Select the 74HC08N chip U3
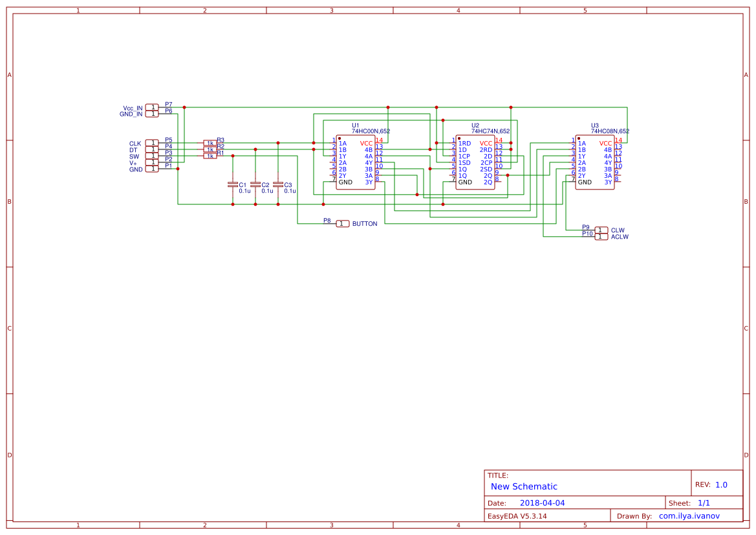The width and height of the screenshot is (756, 535). click(595, 162)
